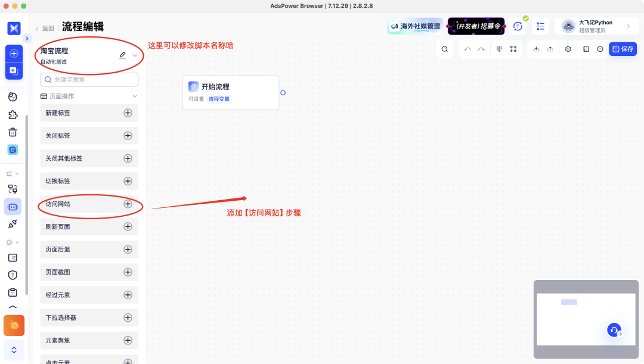Click the align nodes icon in the toolbar
The width and height of the screenshot is (644, 364).
coord(500,48)
